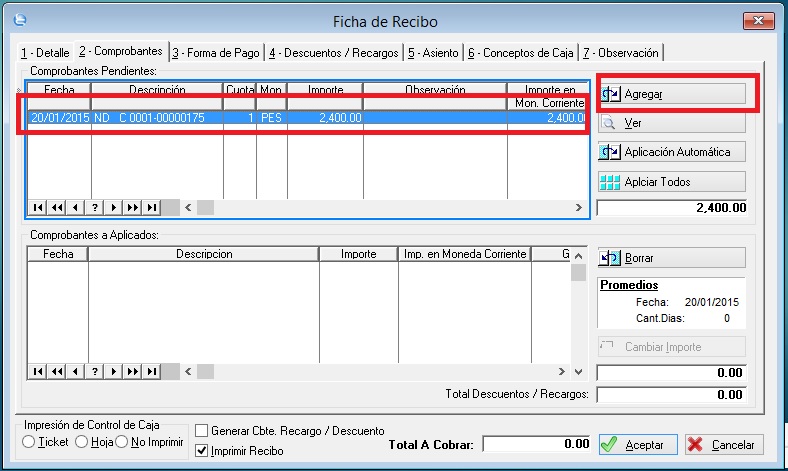Open Ver to view the selected comprobante
Viewport: 788px width, 471px height.
[x=671, y=124]
